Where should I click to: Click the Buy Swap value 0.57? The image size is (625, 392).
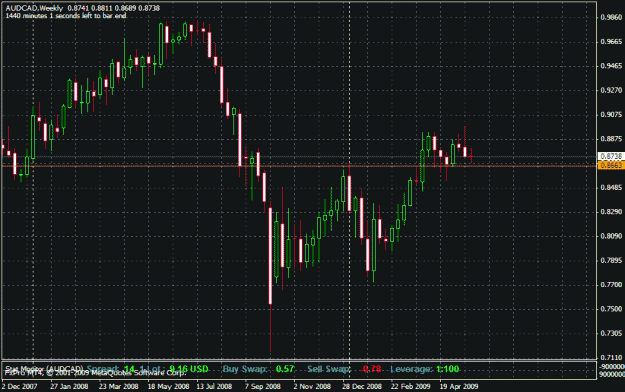click(285, 369)
